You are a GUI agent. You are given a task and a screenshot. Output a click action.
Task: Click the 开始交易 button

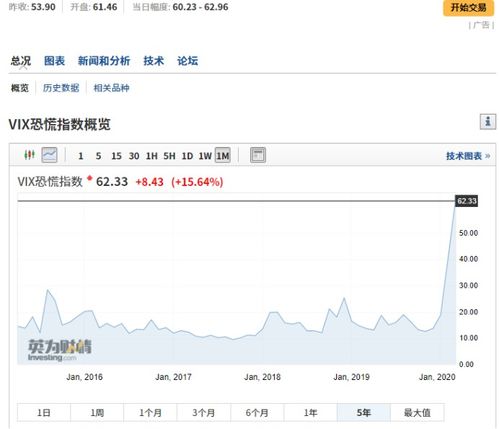point(468,7)
